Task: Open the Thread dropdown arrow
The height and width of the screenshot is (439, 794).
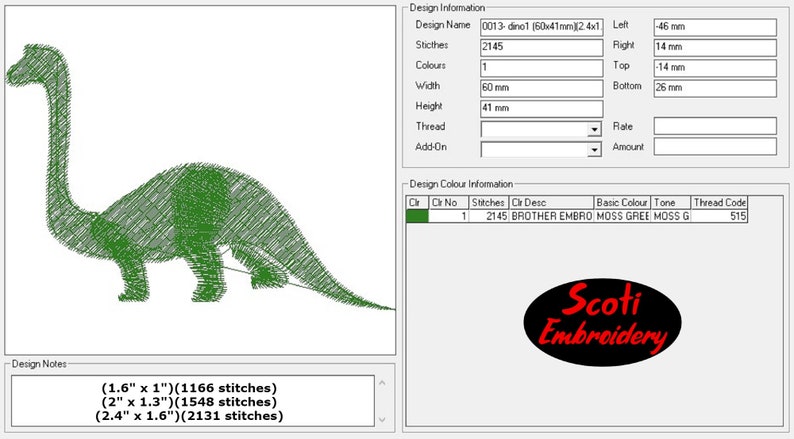Action: [594, 130]
